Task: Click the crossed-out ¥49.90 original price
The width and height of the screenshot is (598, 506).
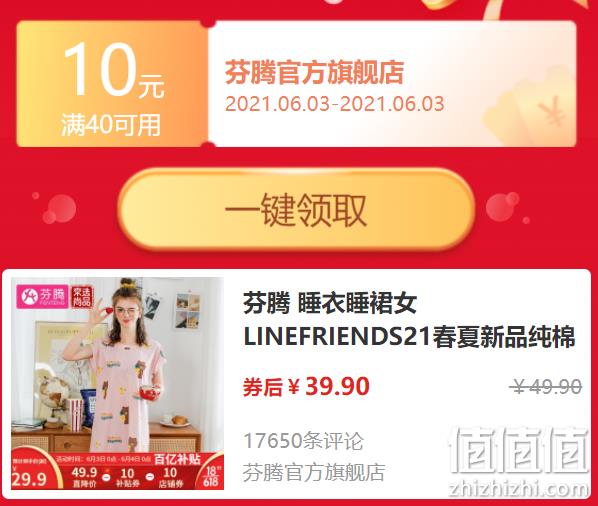Action: click(546, 387)
